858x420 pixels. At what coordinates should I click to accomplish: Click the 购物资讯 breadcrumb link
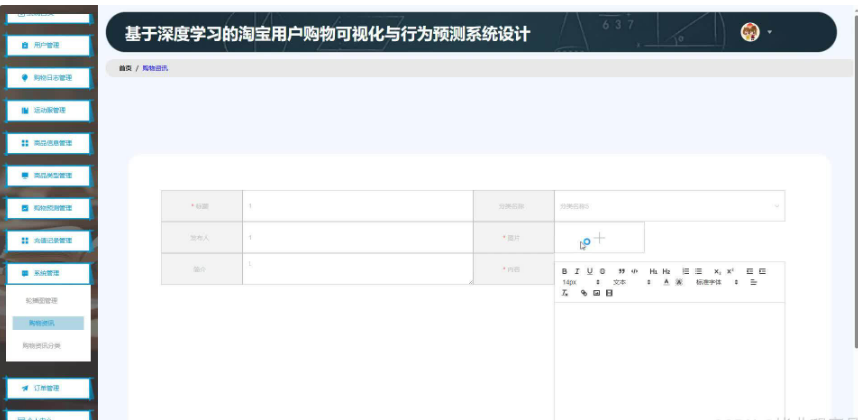tap(155, 68)
